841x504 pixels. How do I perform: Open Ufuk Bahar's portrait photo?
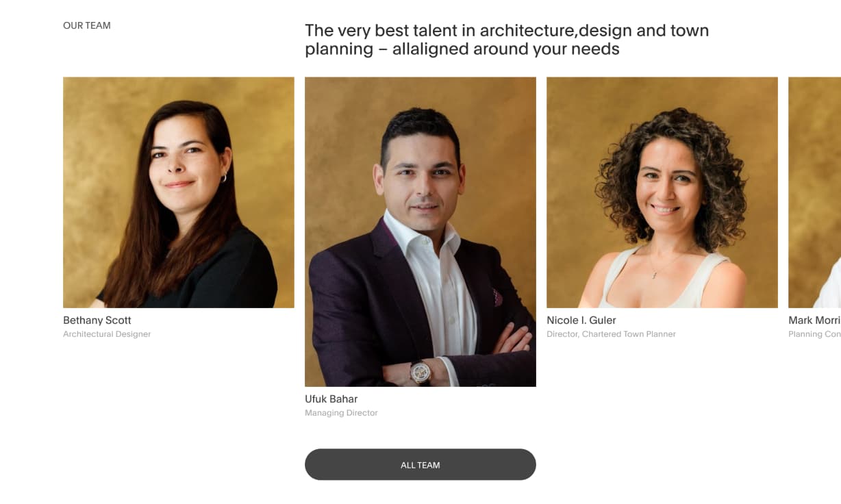(420, 231)
